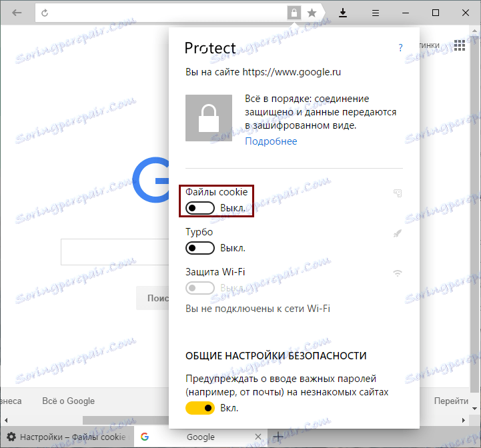Click the partially hidden Google Поиск button
The image size is (481, 448).
coord(153,298)
